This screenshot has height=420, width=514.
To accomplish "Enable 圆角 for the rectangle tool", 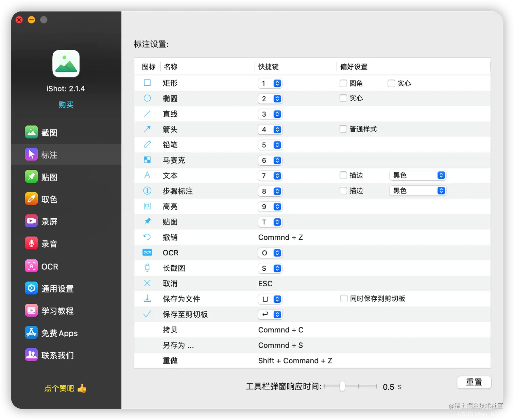I will (343, 83).
